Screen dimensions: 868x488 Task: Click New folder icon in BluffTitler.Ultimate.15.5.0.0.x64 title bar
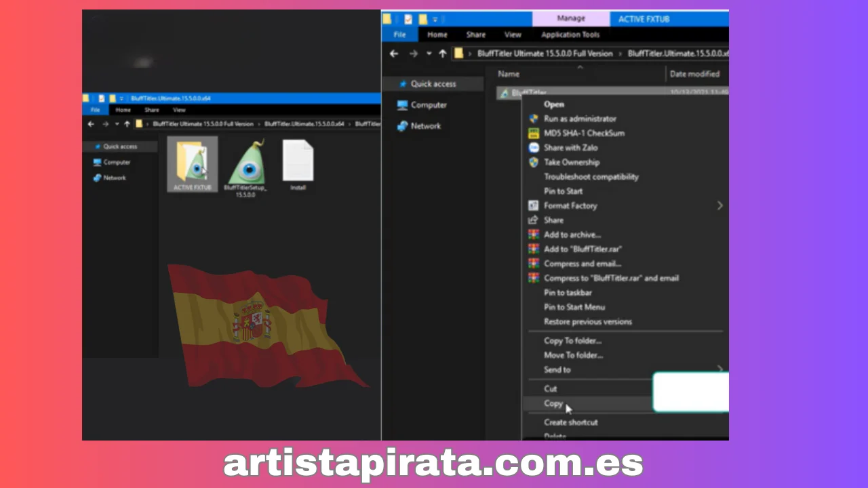pyautogui.click(x=113, y=98)
